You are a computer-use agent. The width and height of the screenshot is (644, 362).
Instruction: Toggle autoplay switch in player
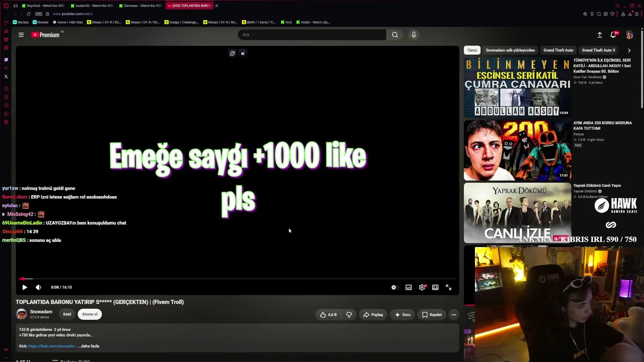[x=394, y=287]
